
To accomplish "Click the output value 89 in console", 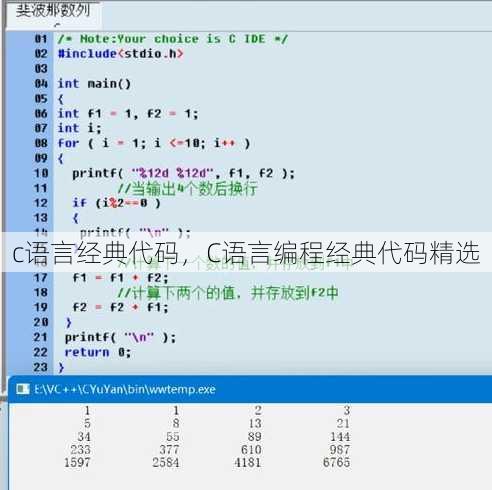I will pos(255,436).
